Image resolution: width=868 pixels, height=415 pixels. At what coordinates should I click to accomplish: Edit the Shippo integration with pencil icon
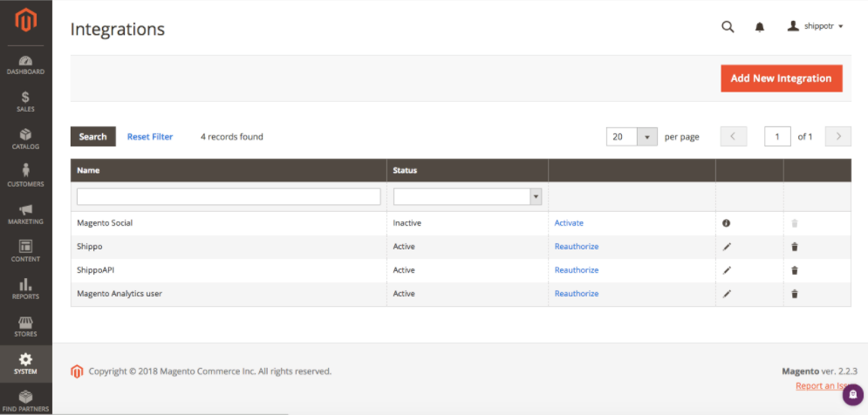coord(727,247)
